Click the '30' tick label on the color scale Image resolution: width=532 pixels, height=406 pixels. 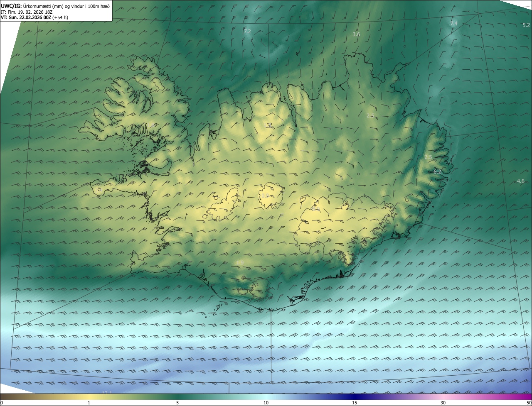click(443, 403)
